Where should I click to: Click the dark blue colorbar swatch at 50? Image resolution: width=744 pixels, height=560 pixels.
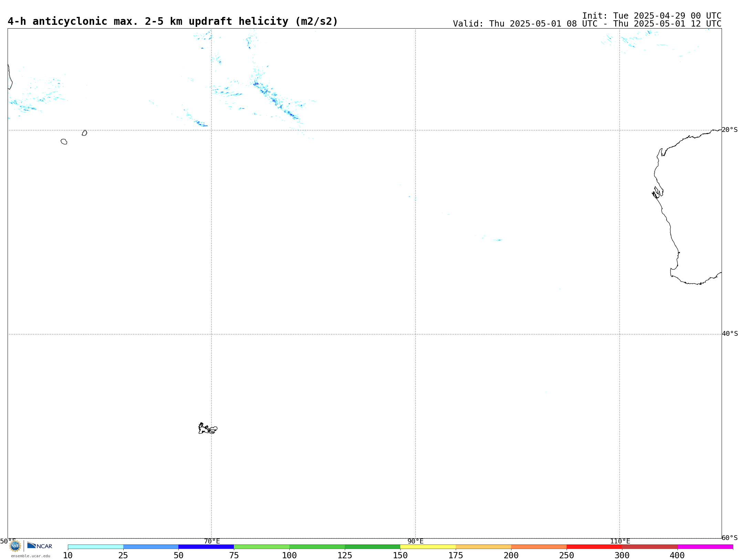206,547
